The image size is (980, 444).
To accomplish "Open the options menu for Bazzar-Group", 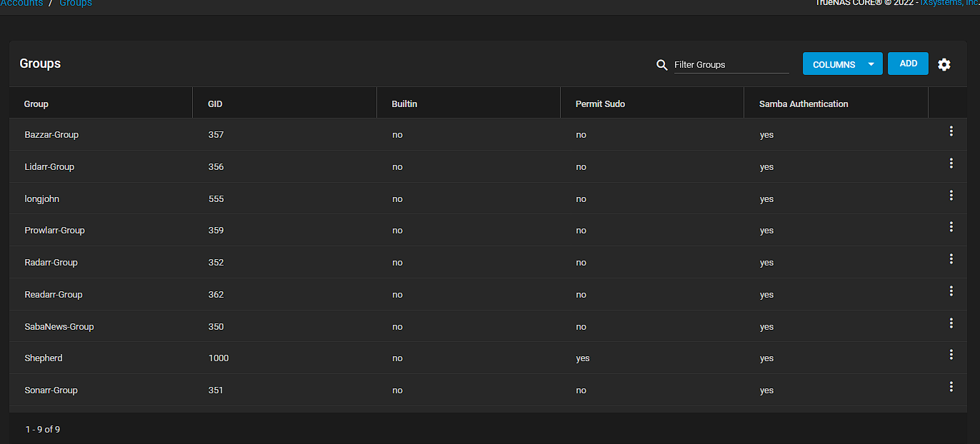I will click(951, 131).
